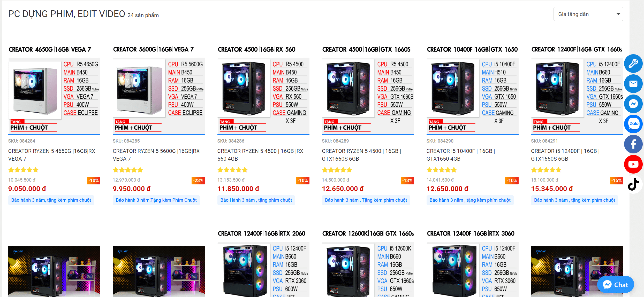The height and width of the screenshot is (297, 644).
Task: Open CREATOR i5 10400F GTX1650 product link
Action: click(460, 155)
